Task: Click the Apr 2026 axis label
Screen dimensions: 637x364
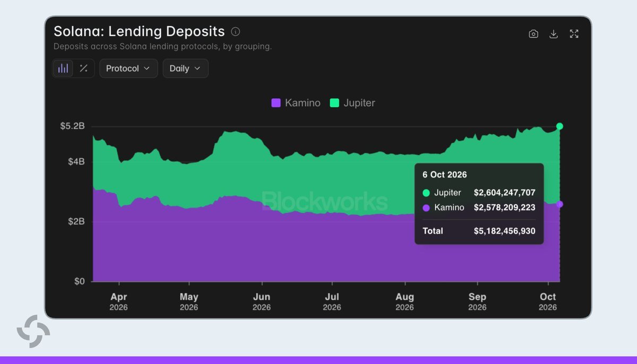Action: pos(119,301)
